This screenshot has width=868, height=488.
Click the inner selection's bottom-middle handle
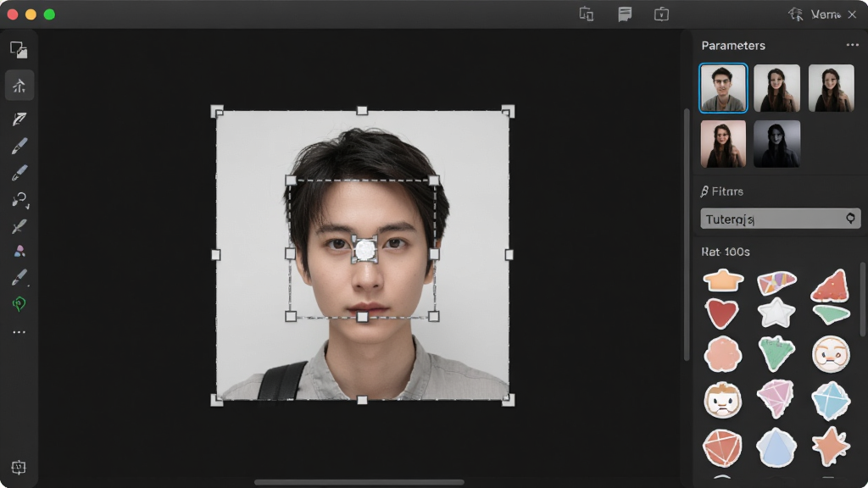click(x=362, y=317)
